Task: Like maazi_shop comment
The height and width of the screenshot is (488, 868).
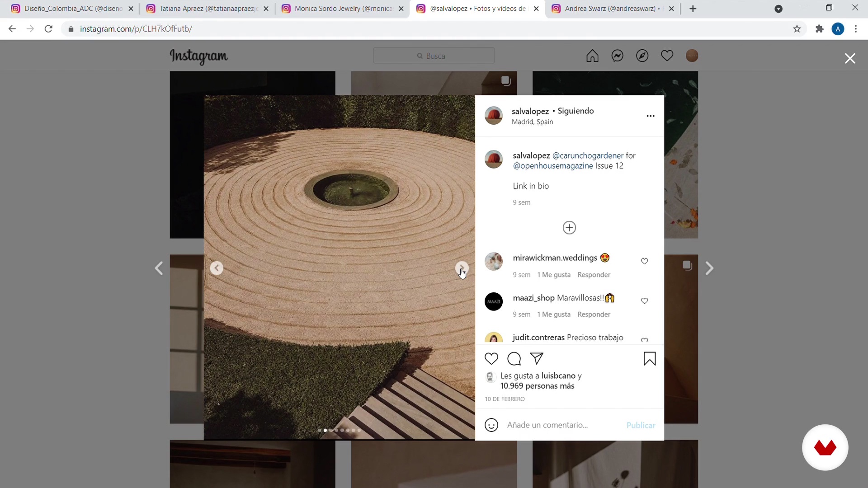Action: pyautogui.click(x=645, y=301)
